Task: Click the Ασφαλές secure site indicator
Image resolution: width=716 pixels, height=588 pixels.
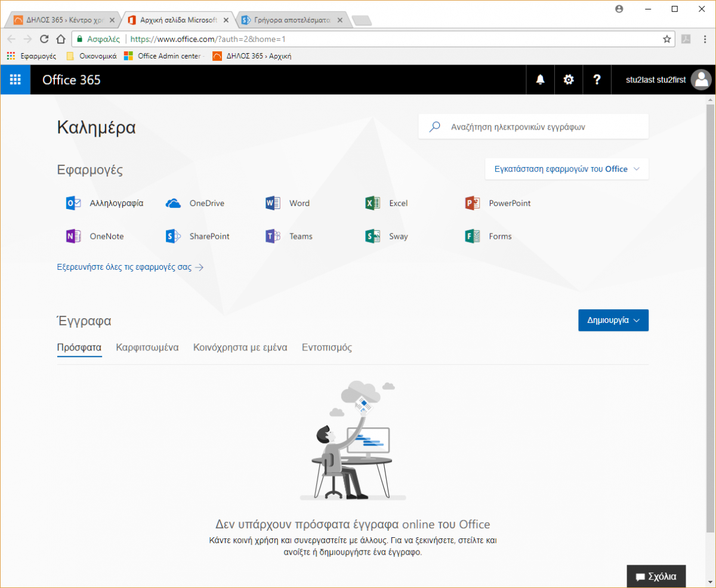Action: point(98,39)
